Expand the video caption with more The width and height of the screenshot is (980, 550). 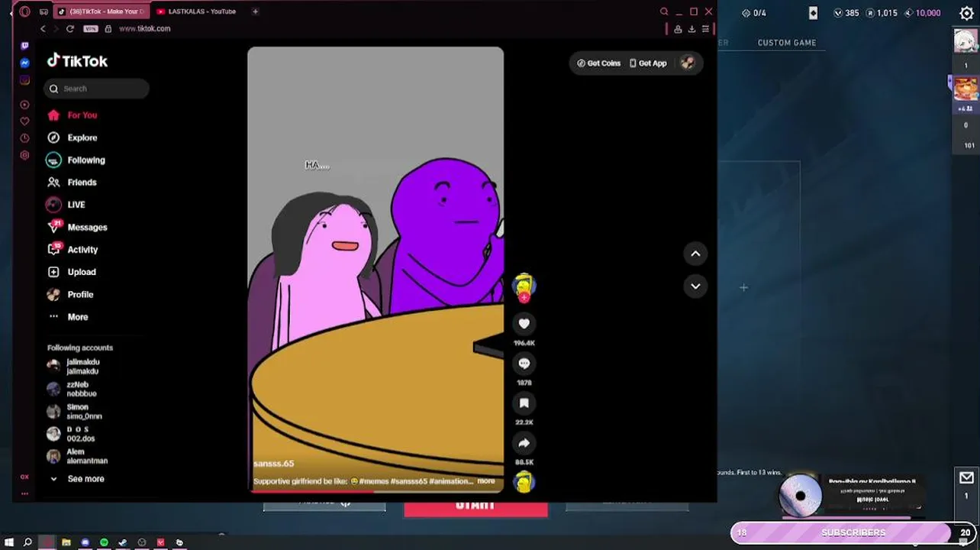point(485,481)
